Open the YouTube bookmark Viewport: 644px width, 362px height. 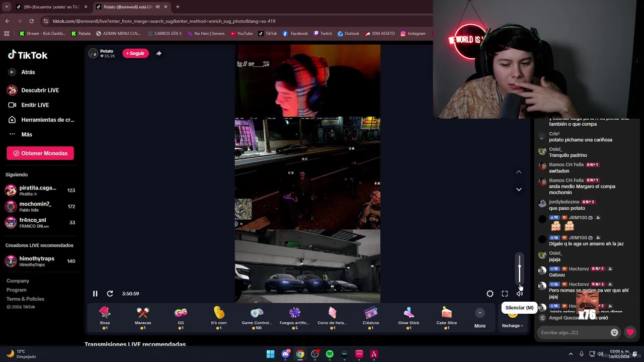(242, 34)
